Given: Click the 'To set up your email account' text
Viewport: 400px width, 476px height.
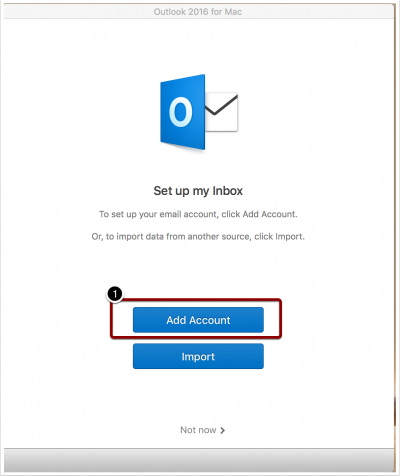Looking at the screenshot, I should pyautogui.click(x=198, y=214).
